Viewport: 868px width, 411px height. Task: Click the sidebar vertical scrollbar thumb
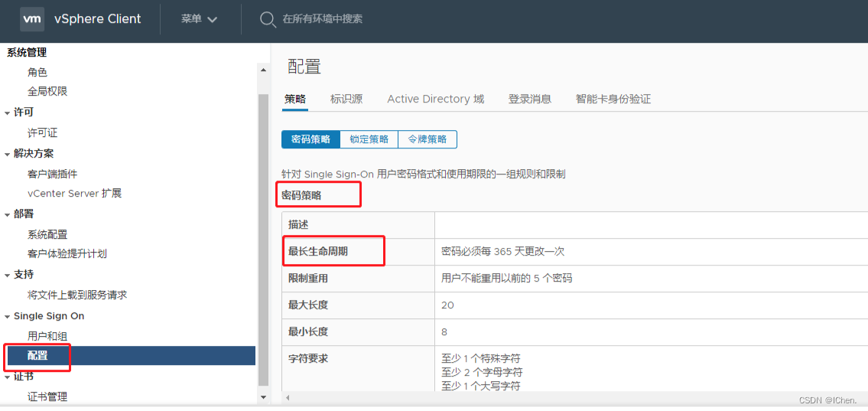pyautogui.click(x=264, y=240)
